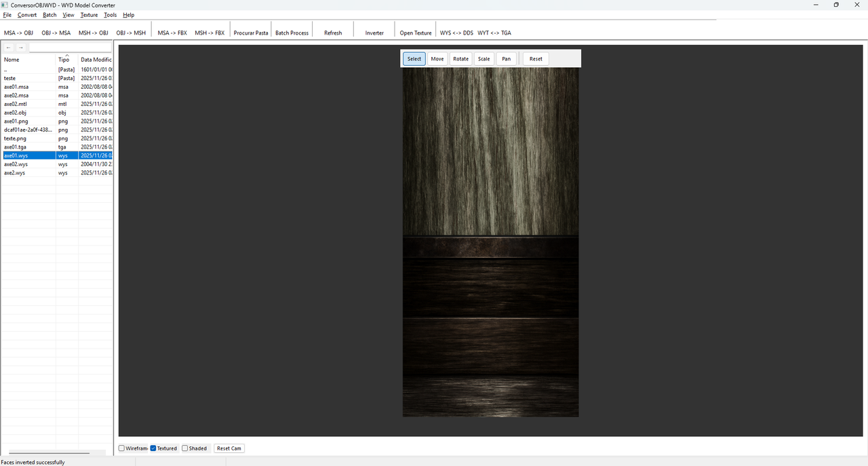Open the View menu

click(x=68, y=15)
